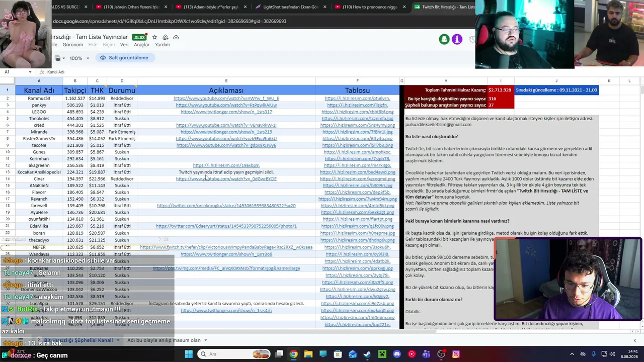
Task: Open Rammus53 YouTube explanation link
Action: [x=226, y=99]
